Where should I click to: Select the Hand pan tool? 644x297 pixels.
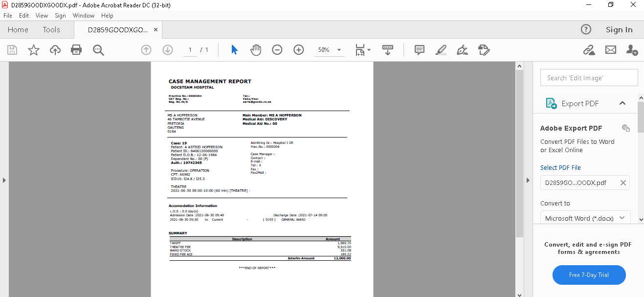256,50
